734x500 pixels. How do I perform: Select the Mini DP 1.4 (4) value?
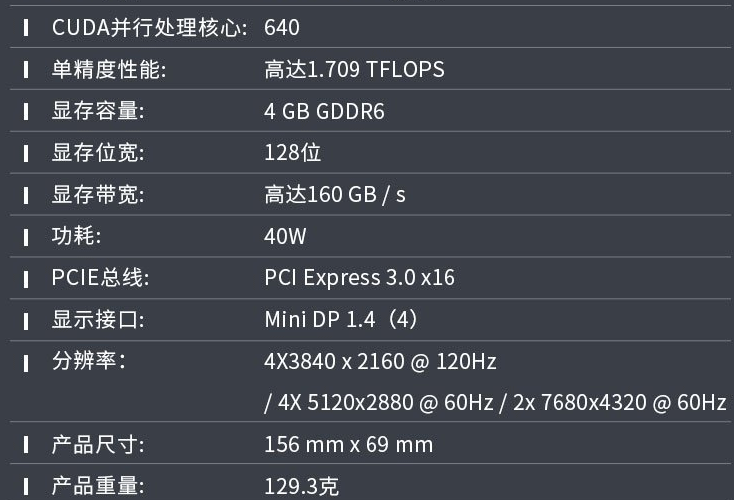click(342, 319)
